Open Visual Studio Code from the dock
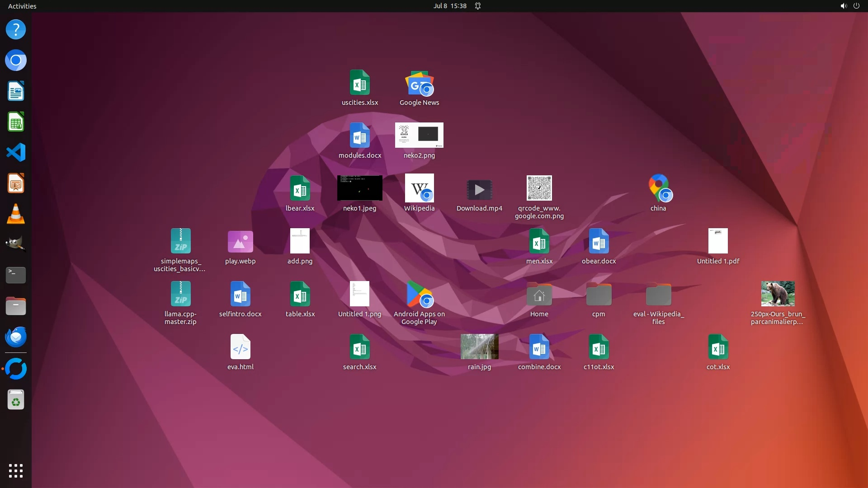This screenshot has height=488, width=868. pos(16,152)
